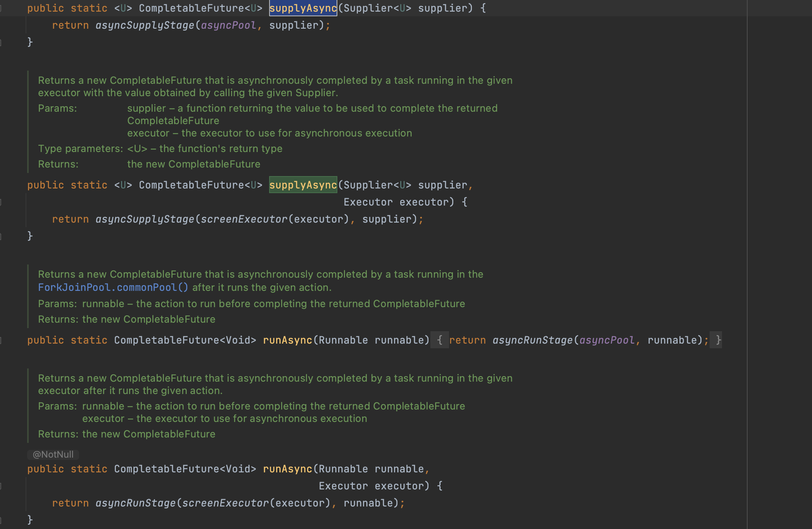Click asyncPool in the asyncSupplyStage return statement
The image size is (812, 529).
(228, 25)
